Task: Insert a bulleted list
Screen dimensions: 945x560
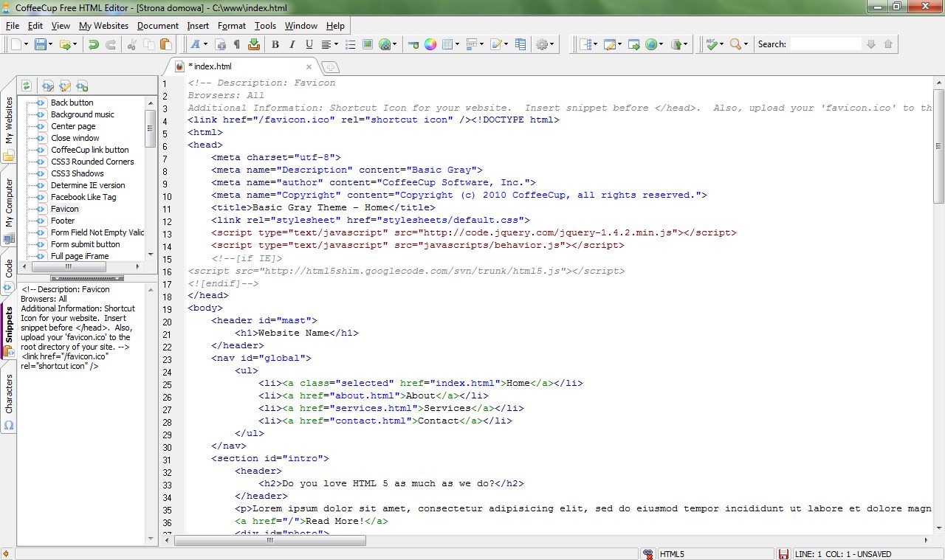Action: (351, 44)
